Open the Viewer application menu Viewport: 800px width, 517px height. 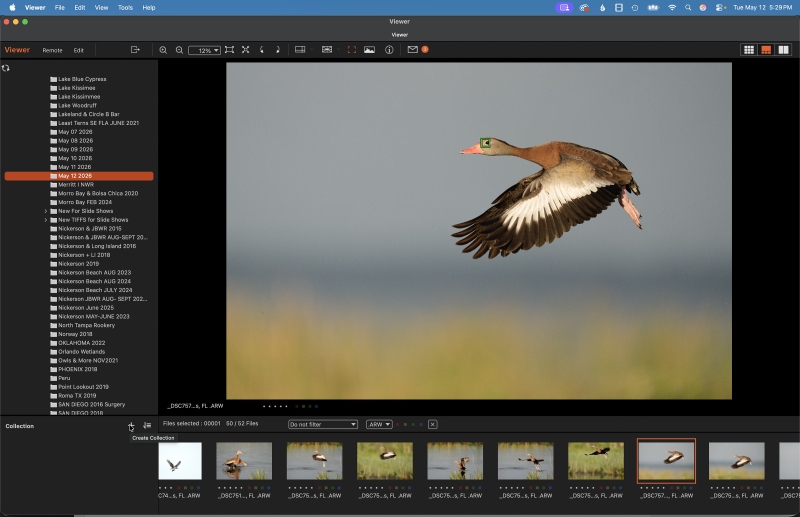pyautogui.click(x=35, y=8)
